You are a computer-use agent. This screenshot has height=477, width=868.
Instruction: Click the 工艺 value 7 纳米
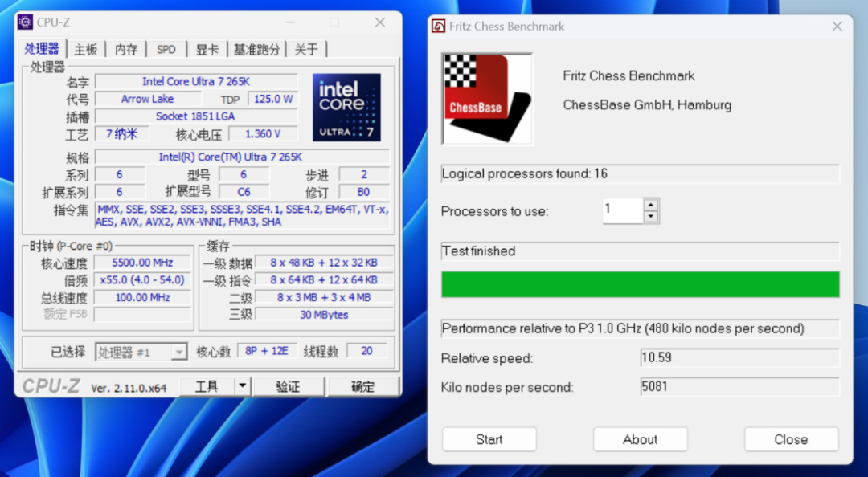(122, 134)
